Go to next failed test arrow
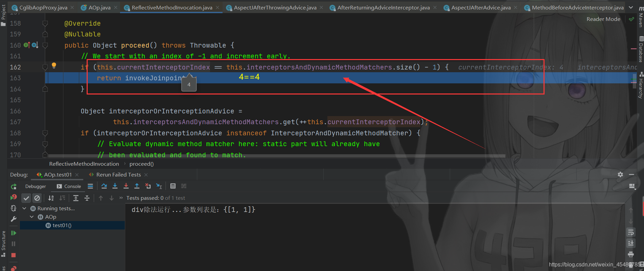 point(112,198)
